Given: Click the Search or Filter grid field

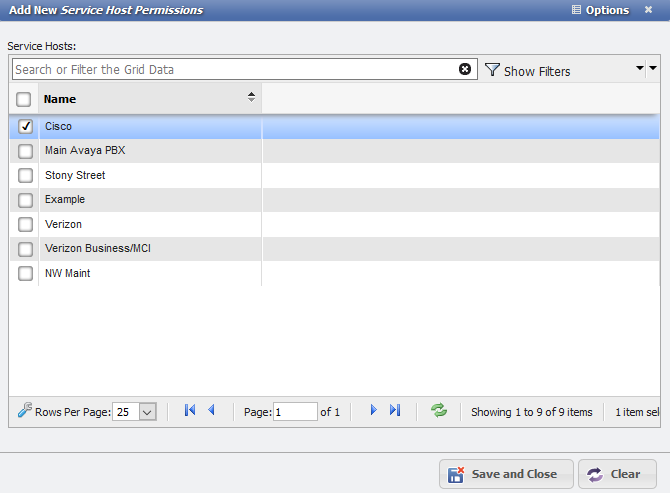Looking at the screenshot, I should (x=235, y=69).
